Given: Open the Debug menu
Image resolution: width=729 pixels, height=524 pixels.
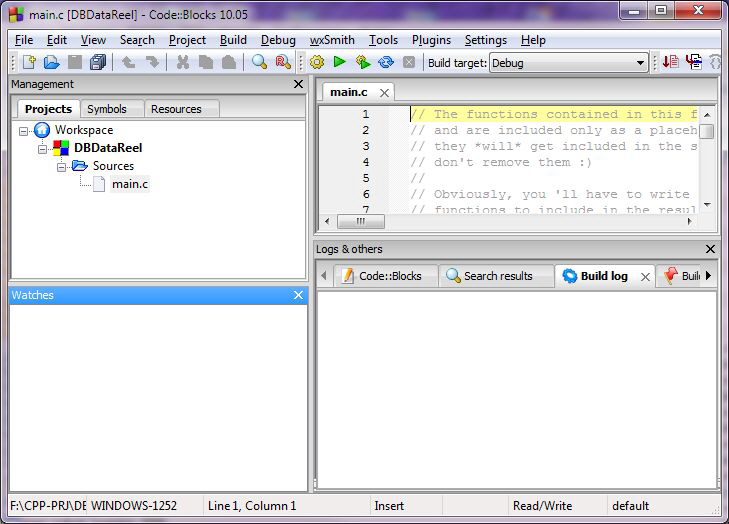Looking at the screenshot, I should 278,40.
